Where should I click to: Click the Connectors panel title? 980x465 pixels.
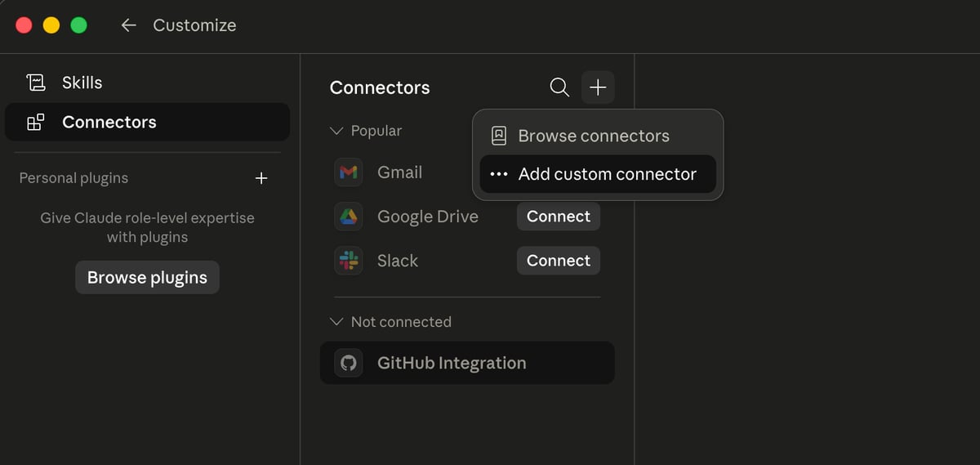[380, 87]
